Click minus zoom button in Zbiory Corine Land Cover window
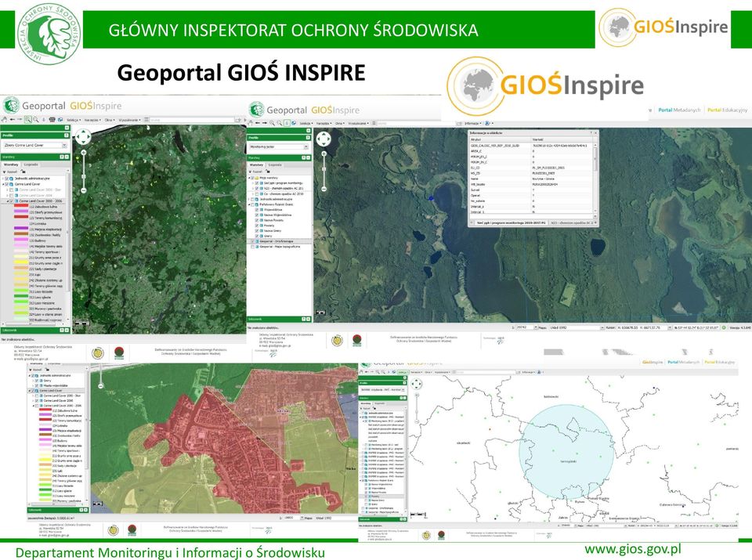This screenshot has width=752, height=560. point(84,190)
